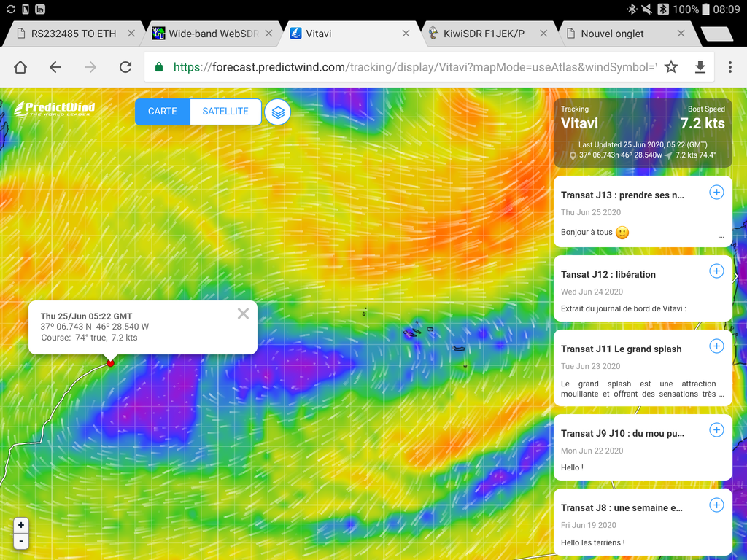Click the Thu Jun 25 2020 date

pos(591,212)
